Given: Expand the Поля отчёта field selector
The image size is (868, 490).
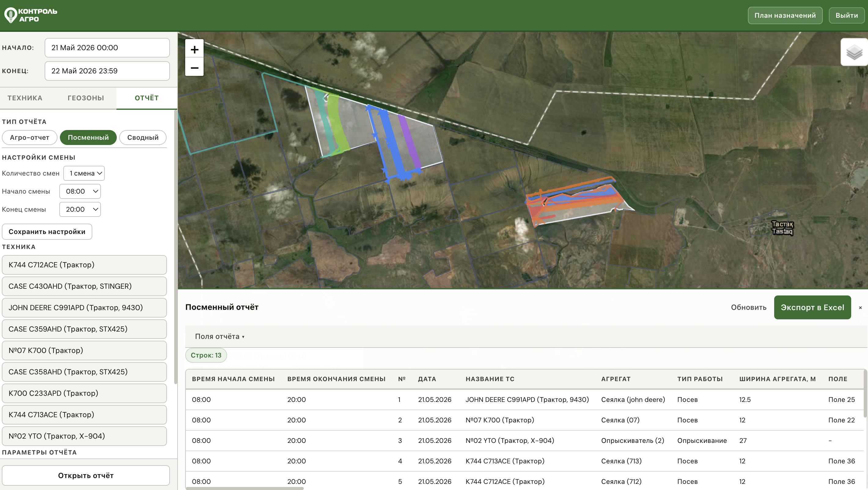Looking at the screenshot, I should coord(220,336).
